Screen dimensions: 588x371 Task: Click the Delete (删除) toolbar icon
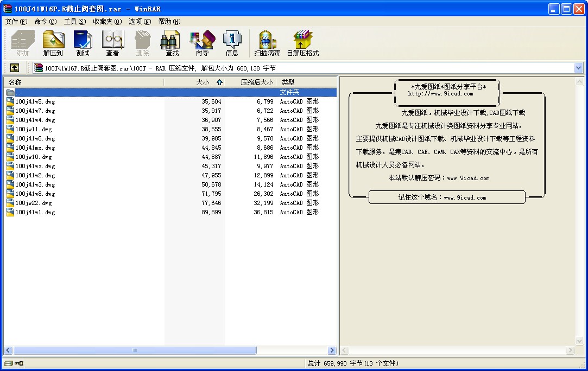point(142,43)
